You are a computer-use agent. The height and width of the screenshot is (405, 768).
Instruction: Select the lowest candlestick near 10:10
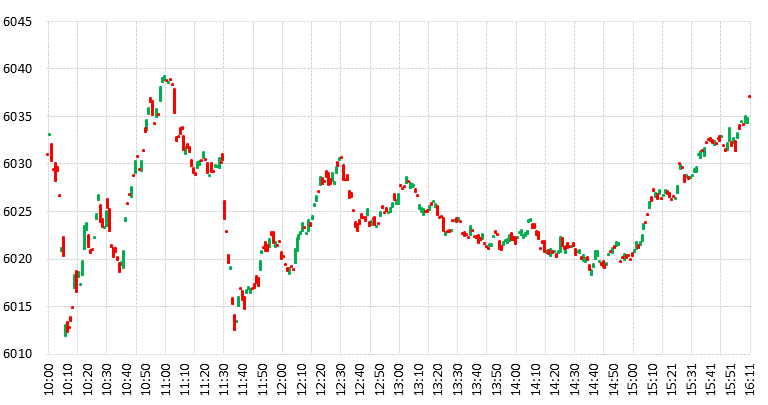pos(66,329)
